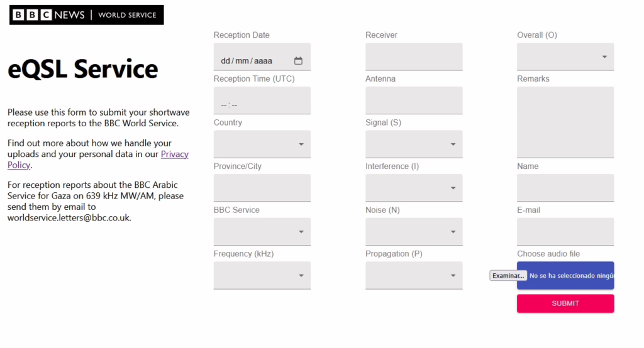Expand the BBC Service dropdown

[262, 232]
